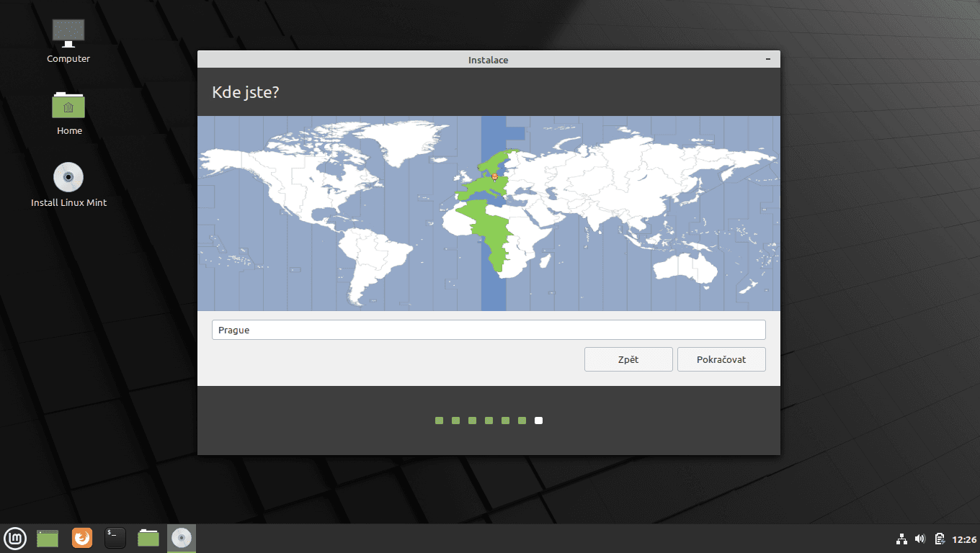The image size is (980, 553).
Task: Open the file manager from the taskbar
Action: coord(148,538)
